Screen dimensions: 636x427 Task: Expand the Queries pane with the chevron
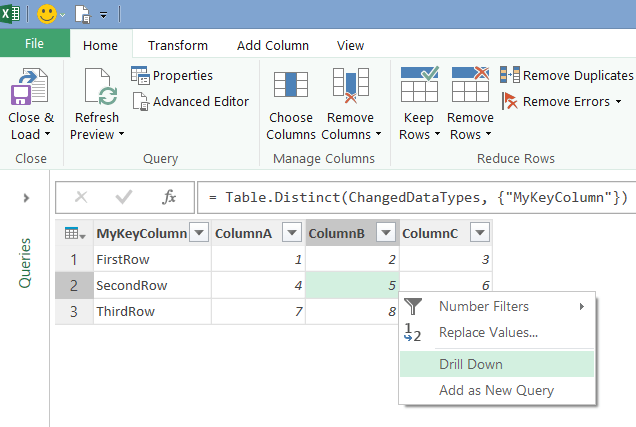pyautogui.click(x=26, y=198)
